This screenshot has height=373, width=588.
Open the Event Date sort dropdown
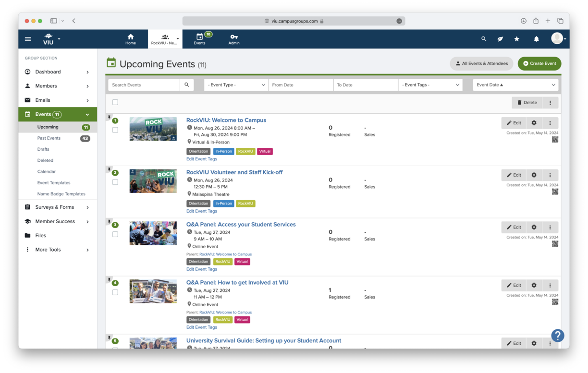pyautogui.click(x=515, y=85)
